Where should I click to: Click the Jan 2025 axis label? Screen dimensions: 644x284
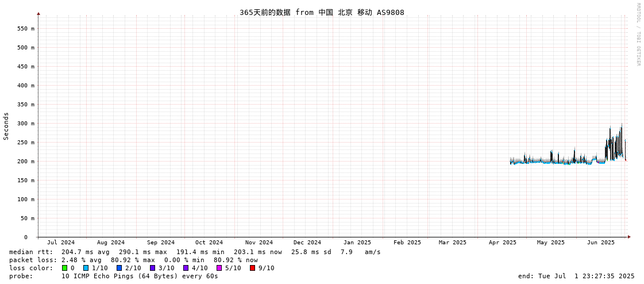[357, 243]
